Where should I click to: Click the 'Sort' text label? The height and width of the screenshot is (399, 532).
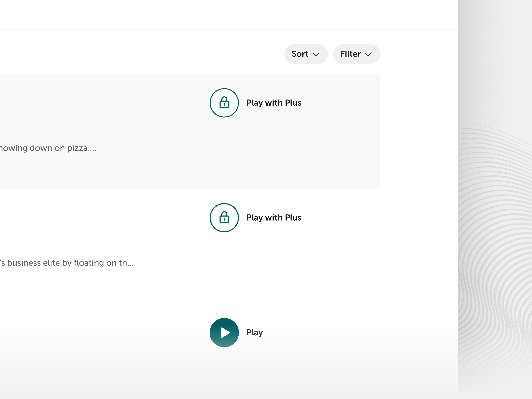point(300,54)
